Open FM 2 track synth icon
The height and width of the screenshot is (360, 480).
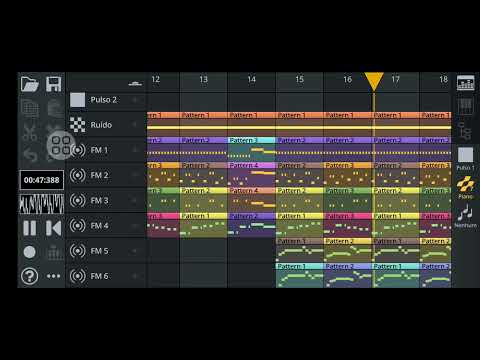[x=78, y=175]
